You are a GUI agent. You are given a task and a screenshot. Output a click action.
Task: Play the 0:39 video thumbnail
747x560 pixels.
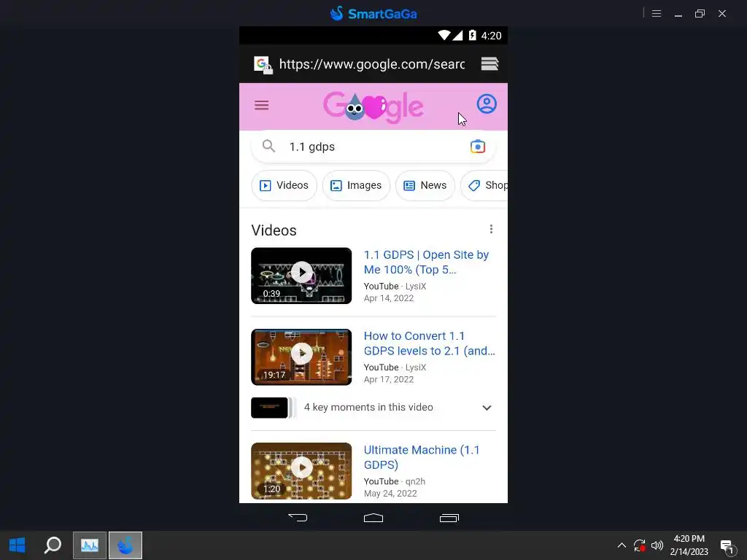[301, 276]
